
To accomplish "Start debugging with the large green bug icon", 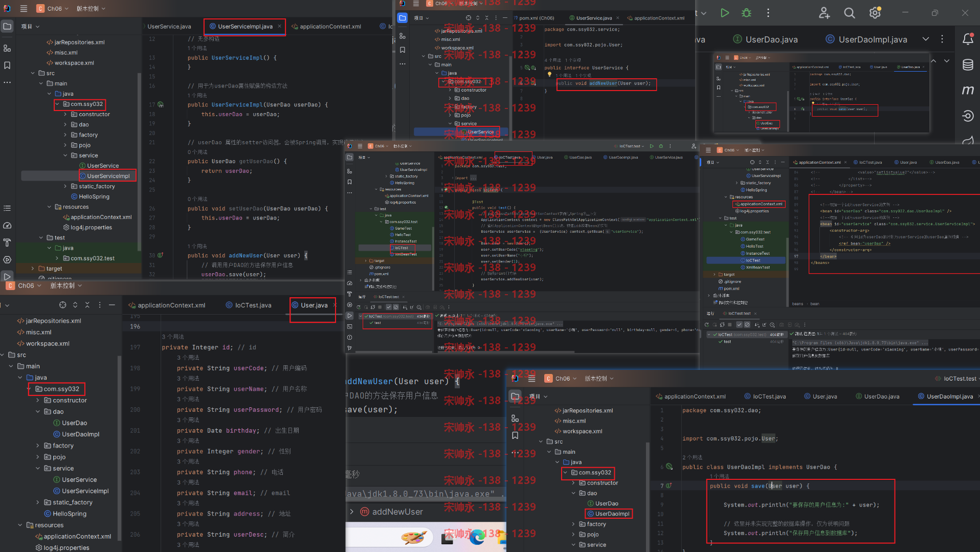I will tap(747, 13).
